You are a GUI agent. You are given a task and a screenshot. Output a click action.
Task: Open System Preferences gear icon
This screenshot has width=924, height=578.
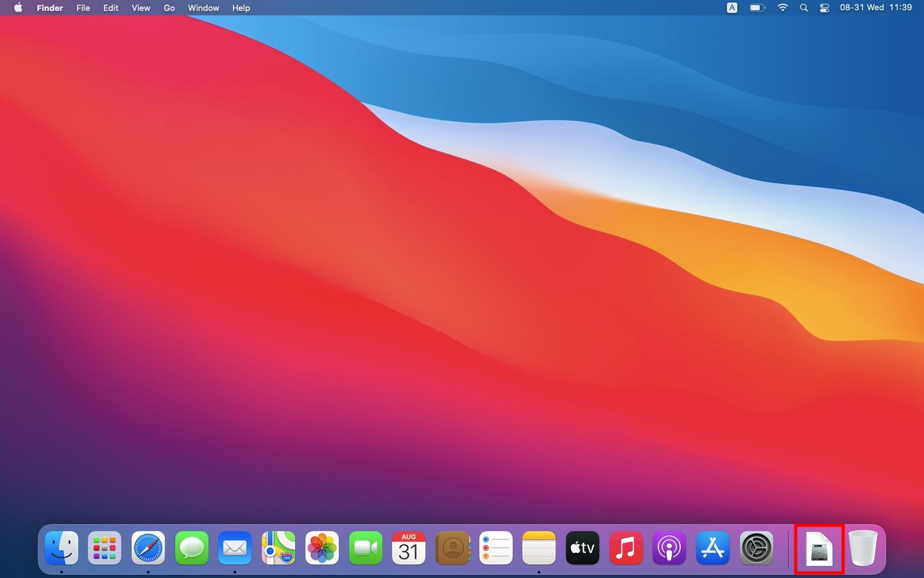click(757, 548)
